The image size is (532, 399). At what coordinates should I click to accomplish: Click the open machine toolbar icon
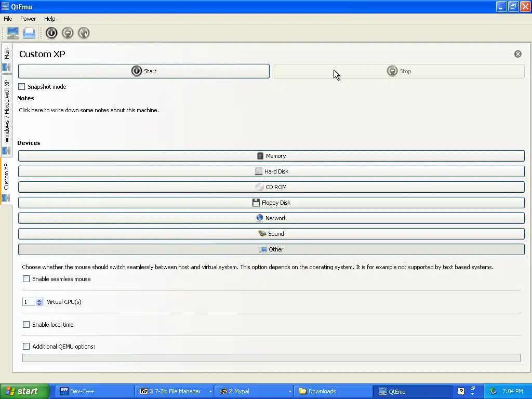tap(29, 33)
